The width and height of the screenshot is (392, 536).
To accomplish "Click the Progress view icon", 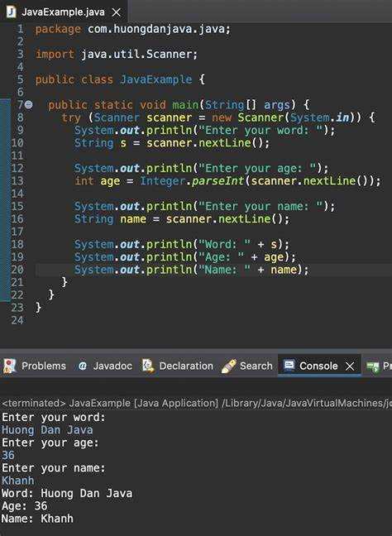I will [x=373, y=366].
